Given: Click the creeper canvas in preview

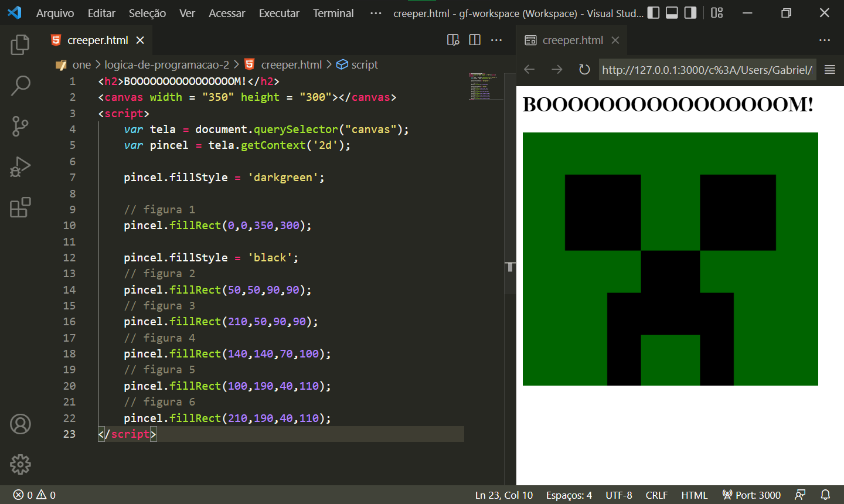Looking at the screenshot, I should click(671, 259).
